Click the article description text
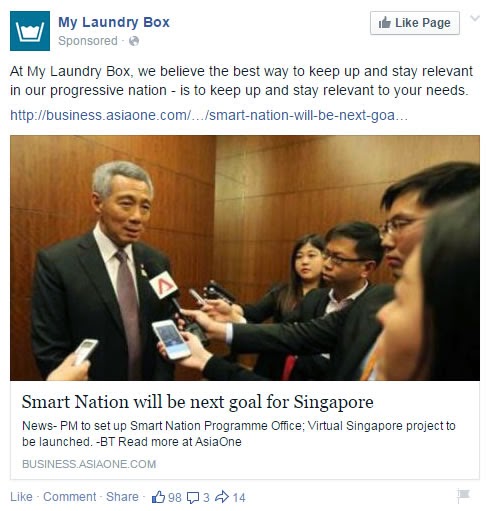The height and width of the screenshot is (511, 486). [x=239, y=434]
